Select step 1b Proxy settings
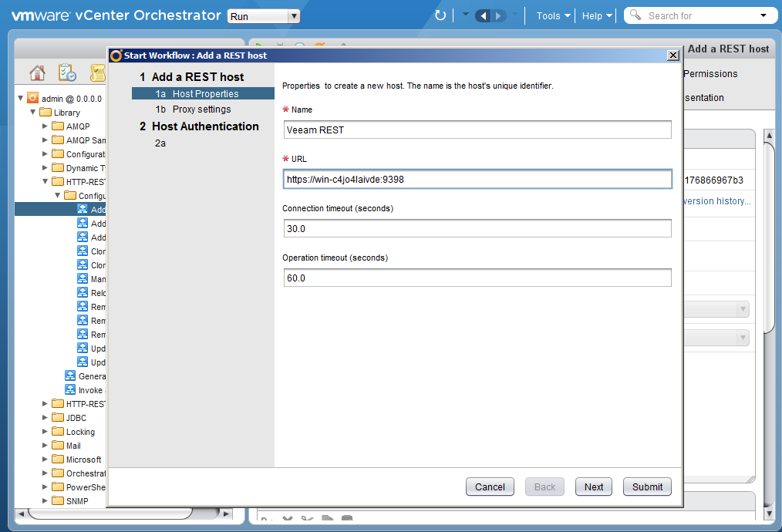 tap(193, 109)
